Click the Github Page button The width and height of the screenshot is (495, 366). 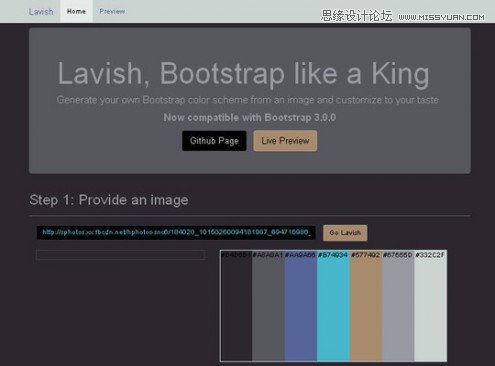(x=214, y=141)
